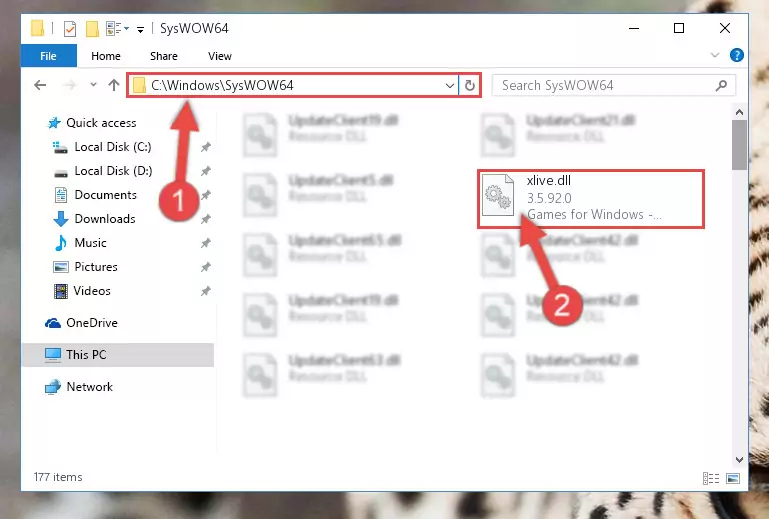Click the This PC monitor icon
Image resolution: width=769 pixels, height=519 pixels.
[53, 355]
